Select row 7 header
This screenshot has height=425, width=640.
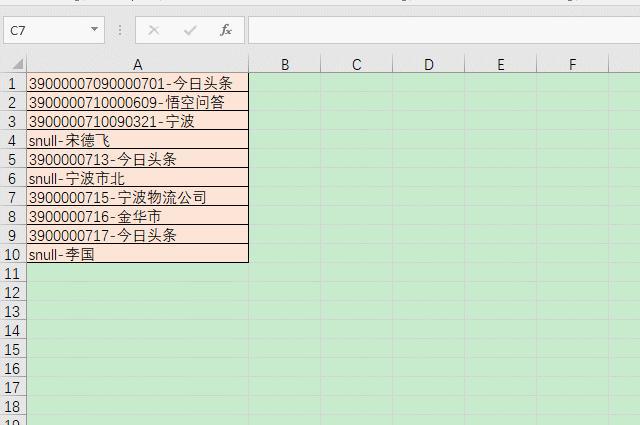click(13, 197)
